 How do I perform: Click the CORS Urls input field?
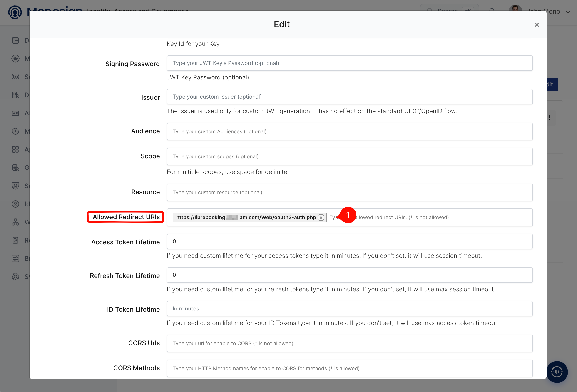350,343
